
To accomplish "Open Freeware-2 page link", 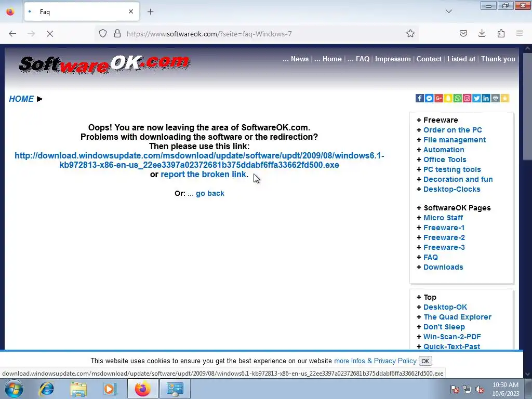I will (x=444, y=237).
